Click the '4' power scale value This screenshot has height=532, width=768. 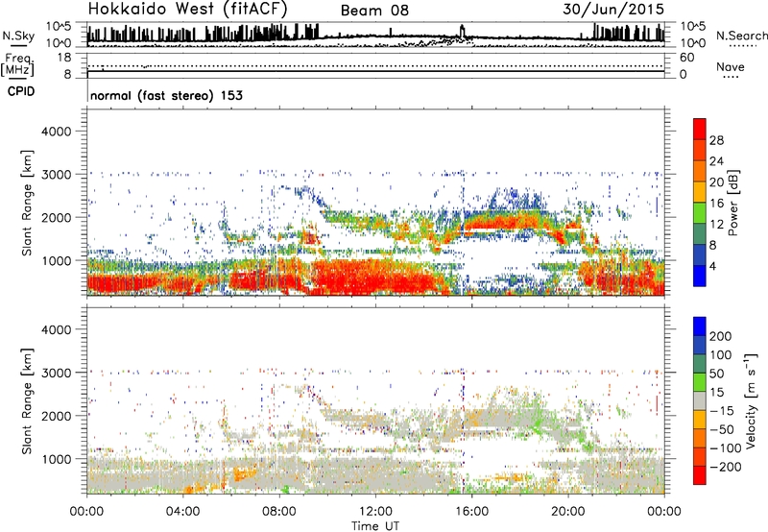(x=712, y=266)
